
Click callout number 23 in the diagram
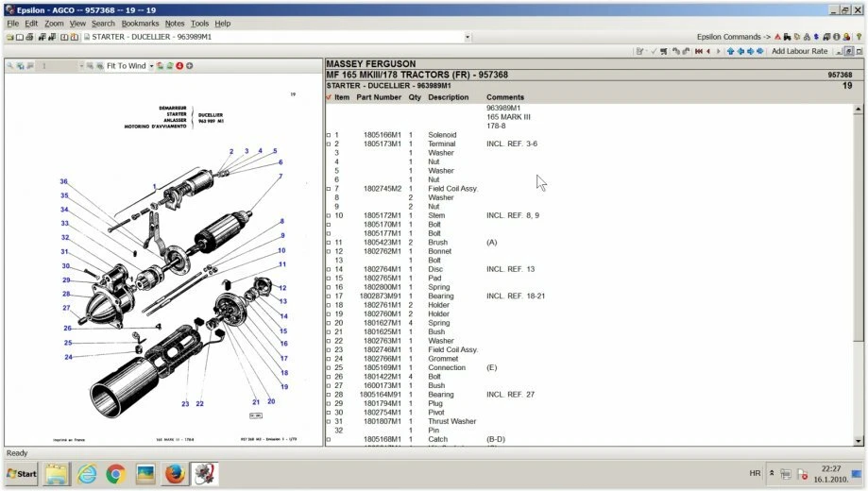click(185, 404)
